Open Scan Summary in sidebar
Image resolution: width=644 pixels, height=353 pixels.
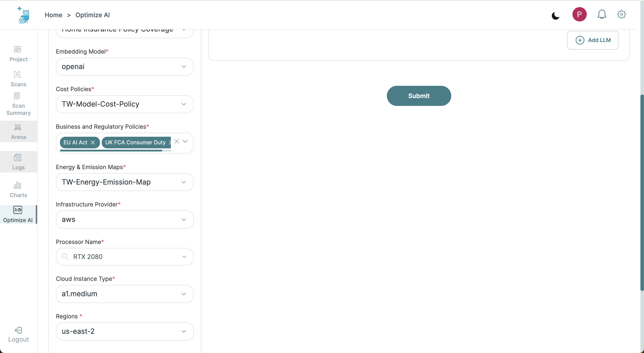(x=19, y=104)
